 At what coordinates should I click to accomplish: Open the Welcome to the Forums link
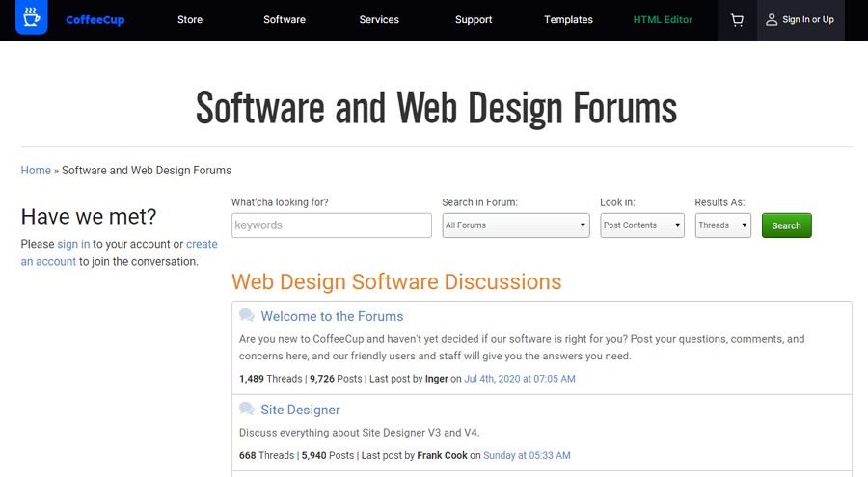point(332,316)
